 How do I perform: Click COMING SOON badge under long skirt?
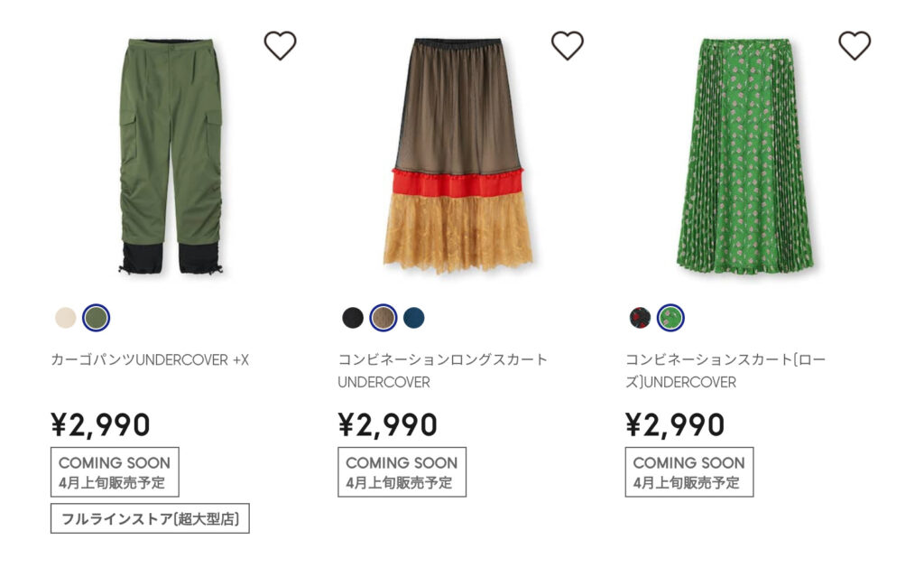[402, 472]
